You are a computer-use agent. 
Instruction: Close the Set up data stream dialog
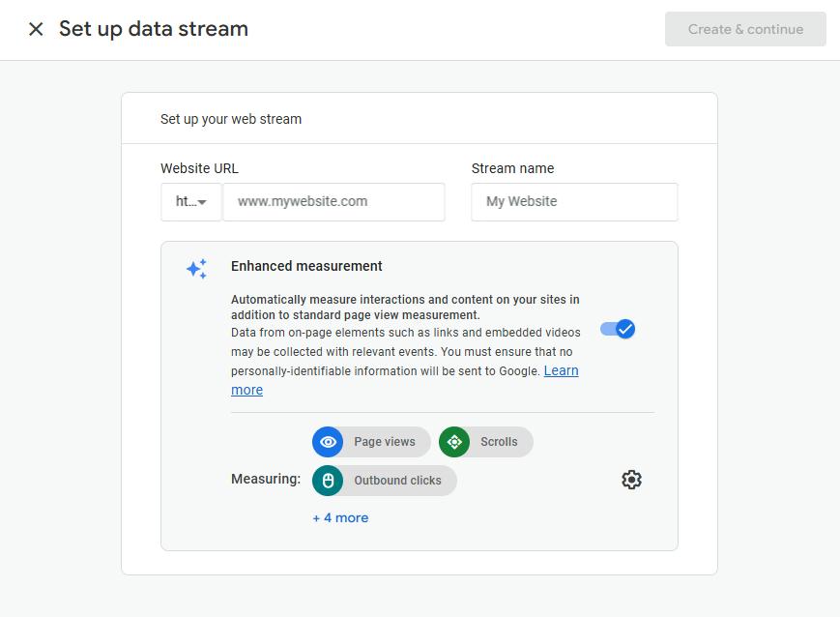coord(36,29)
